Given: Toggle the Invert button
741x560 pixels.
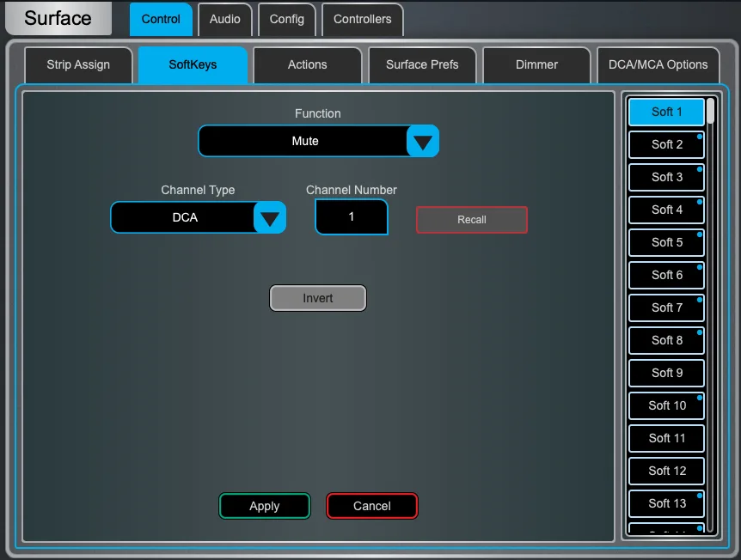Looking at the screenshot, I should (317, 298).
